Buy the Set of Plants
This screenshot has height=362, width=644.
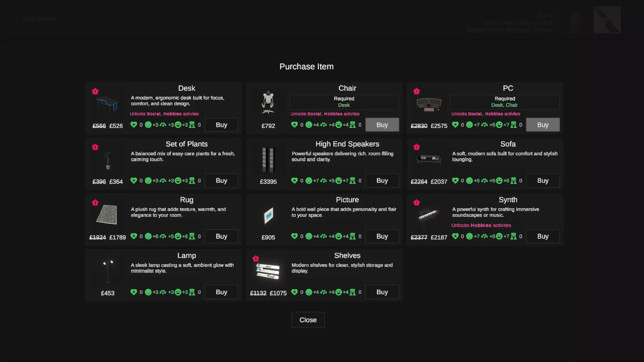point(221,180)
